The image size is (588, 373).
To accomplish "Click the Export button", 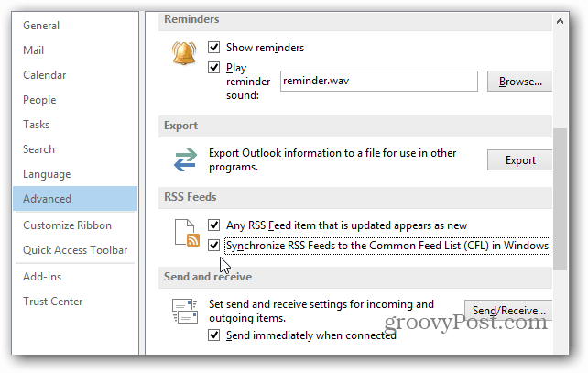I will coord(519,160).
